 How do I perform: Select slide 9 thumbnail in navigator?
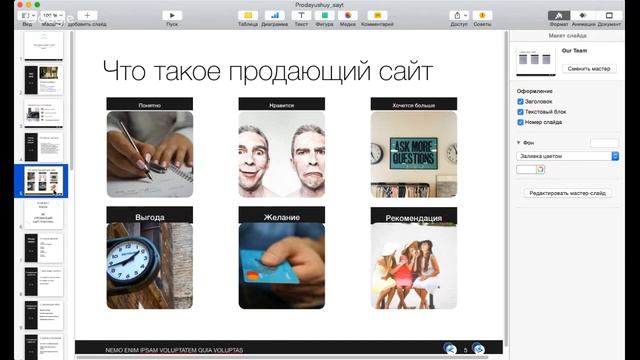[x=44, y=316]
